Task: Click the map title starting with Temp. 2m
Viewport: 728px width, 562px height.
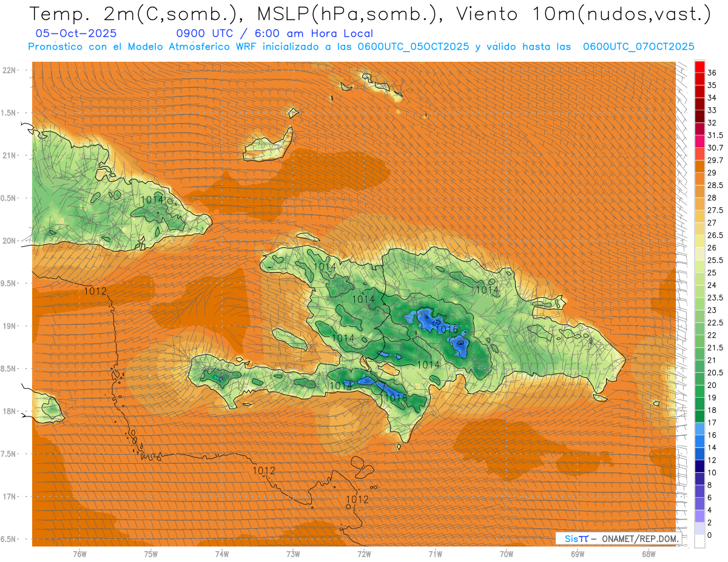Action: point(371,14)
